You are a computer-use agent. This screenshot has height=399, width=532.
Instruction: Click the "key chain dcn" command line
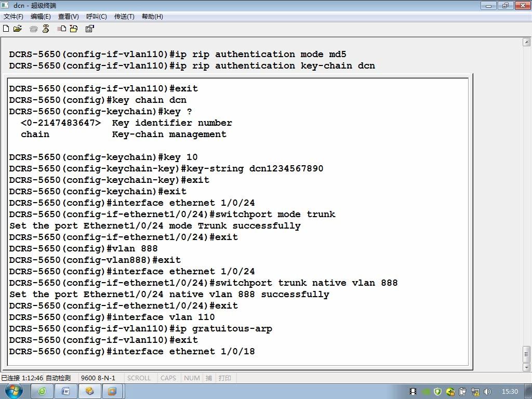point(98,100)
